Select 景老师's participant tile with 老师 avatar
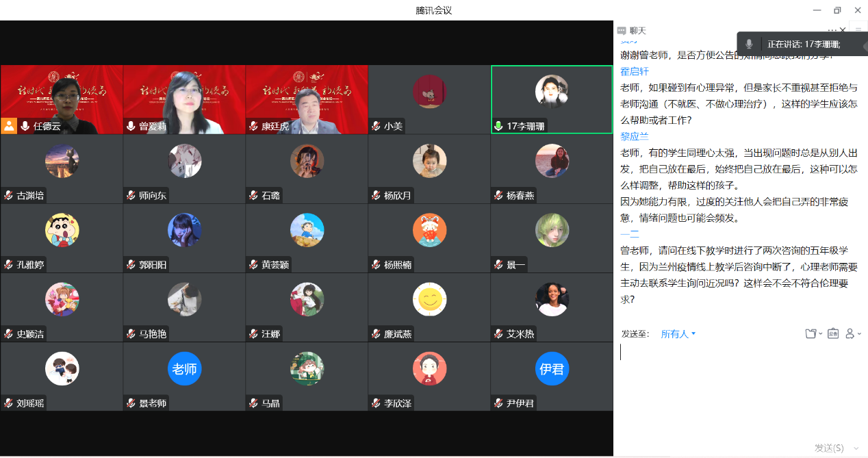Screen dimensions: 868x458 tap(184, 377)
